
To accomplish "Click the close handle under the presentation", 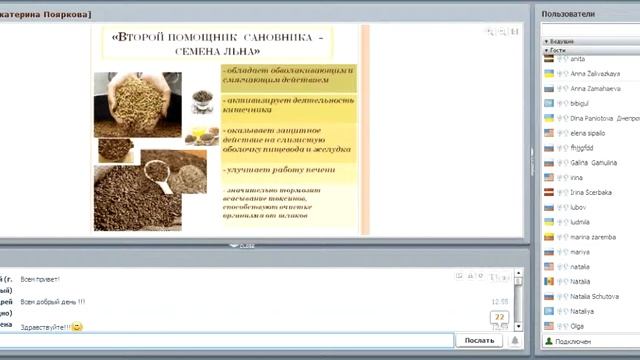I will coord(242,246).
